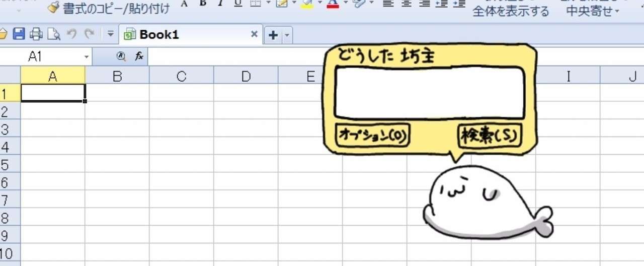
Task: Switch to the Book1 document tab
Action: coord(191,35)
